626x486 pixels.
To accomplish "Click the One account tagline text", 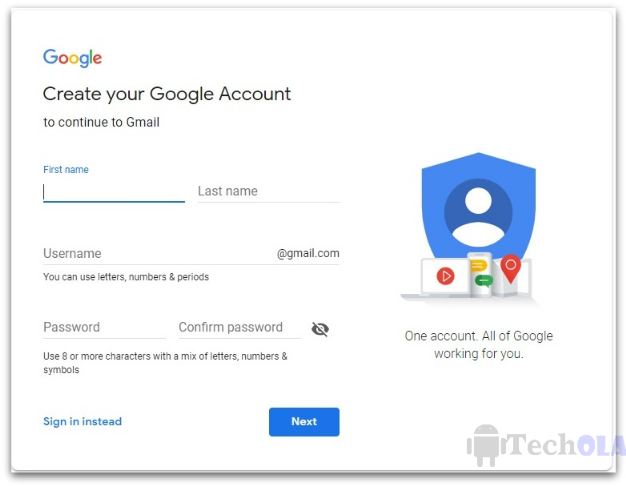I will 479,345.
